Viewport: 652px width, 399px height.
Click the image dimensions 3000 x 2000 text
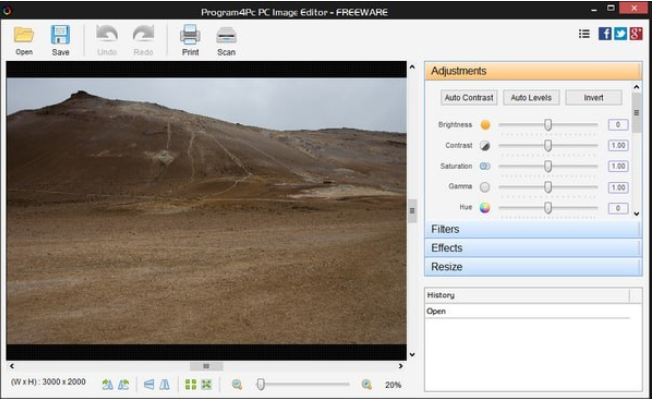pos(64,382)
